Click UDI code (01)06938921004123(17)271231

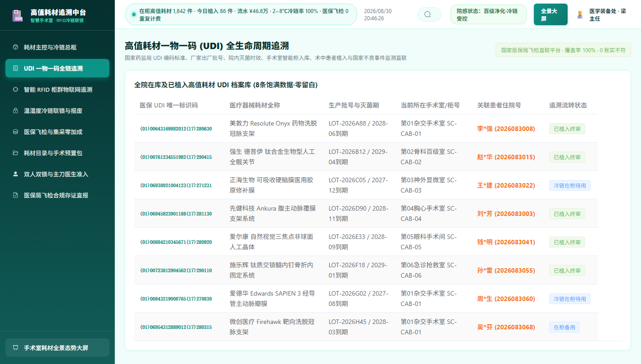[176, 185]
